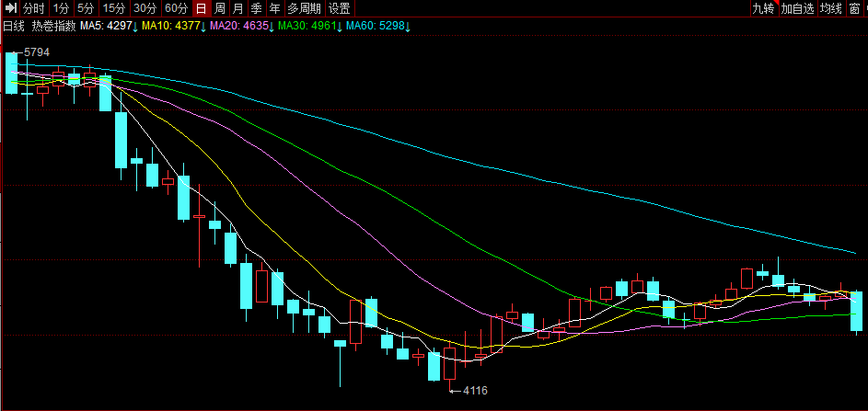This screenshot has height=411, width=868.
Task: Switch to the 周 weekly chart
Action: coord(220,7)
